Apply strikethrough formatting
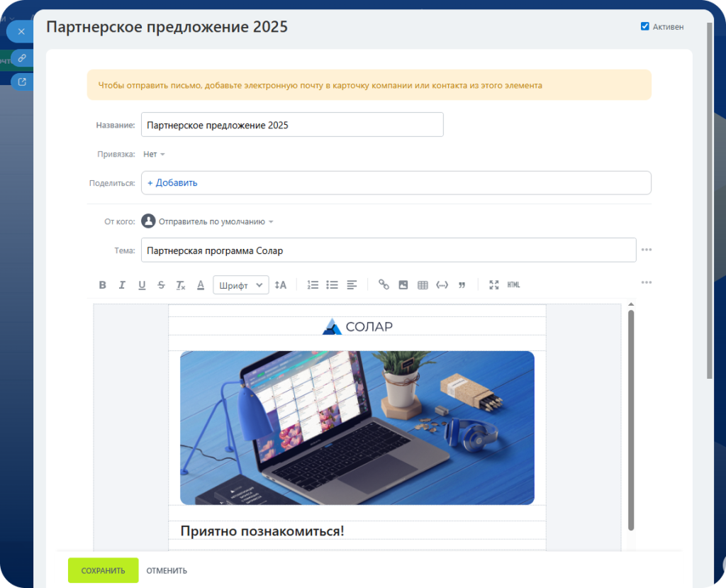726x588 pixels. 161,285
